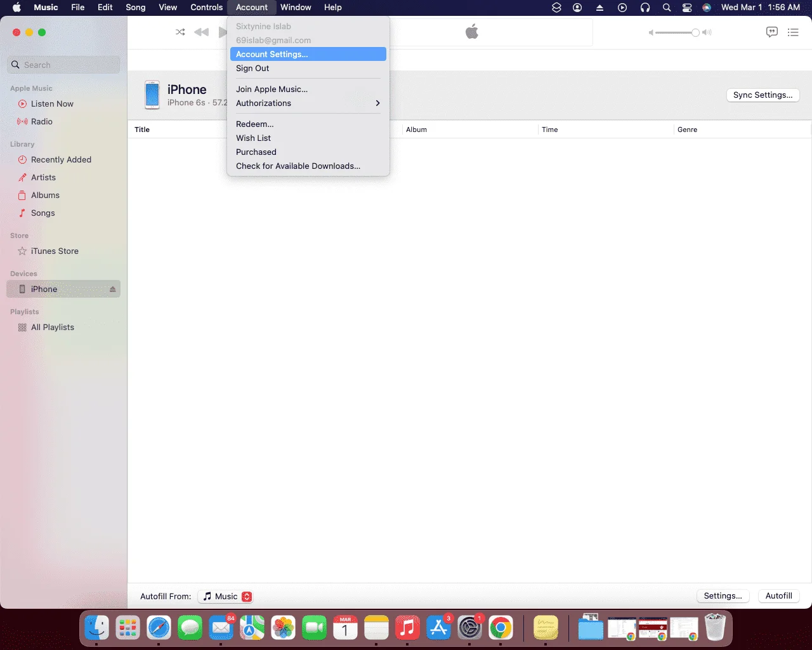Open Purchased from the Account menu

pos(308,152)
